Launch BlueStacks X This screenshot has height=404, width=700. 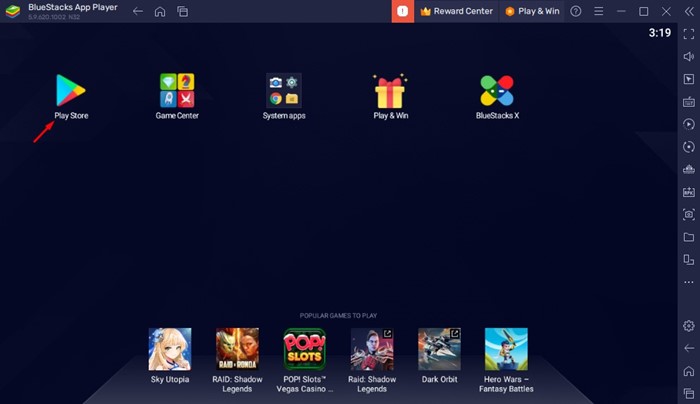(x=497, y=91)
